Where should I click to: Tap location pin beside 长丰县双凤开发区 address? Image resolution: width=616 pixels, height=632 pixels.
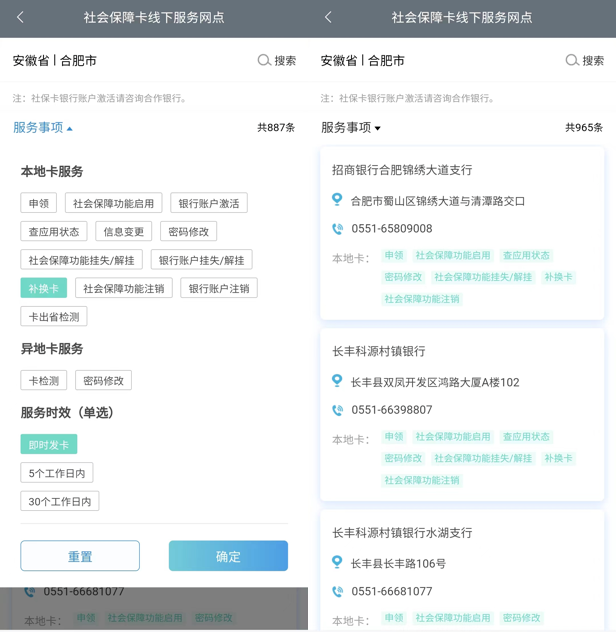coord(337,381)
